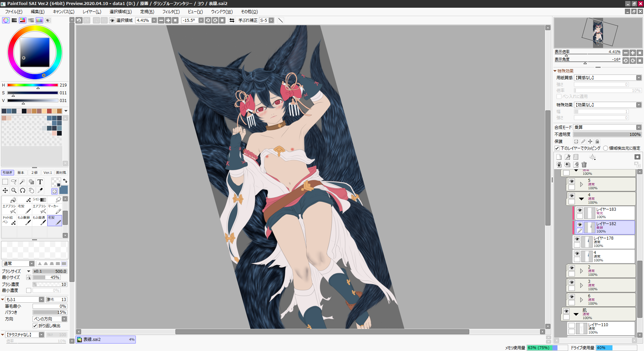The width and height of the screenshot is (644, 351).
Task: Create a new normal layer
Action: pos(559,157)
